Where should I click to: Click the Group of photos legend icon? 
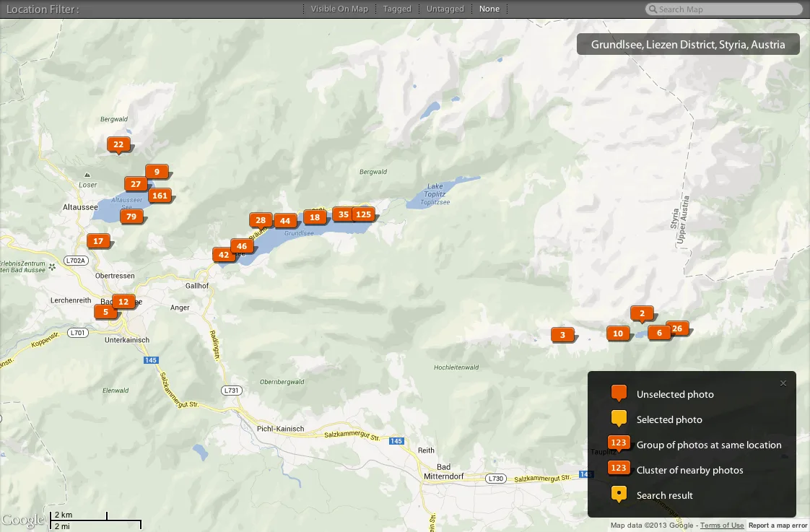[x=619, y=444]
